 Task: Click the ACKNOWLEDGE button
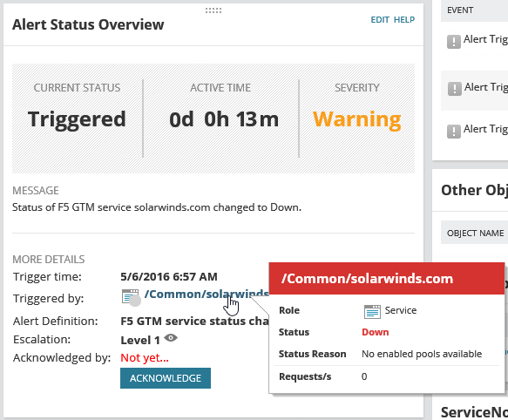166,378
